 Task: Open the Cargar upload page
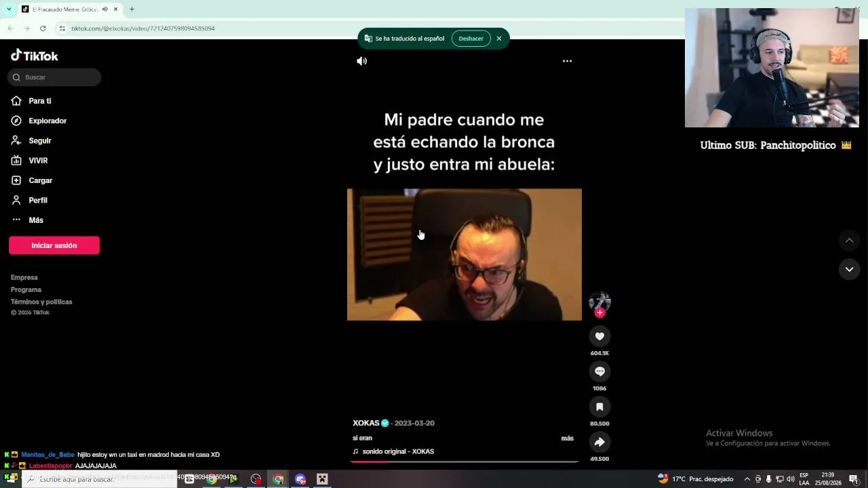(32, 180)
